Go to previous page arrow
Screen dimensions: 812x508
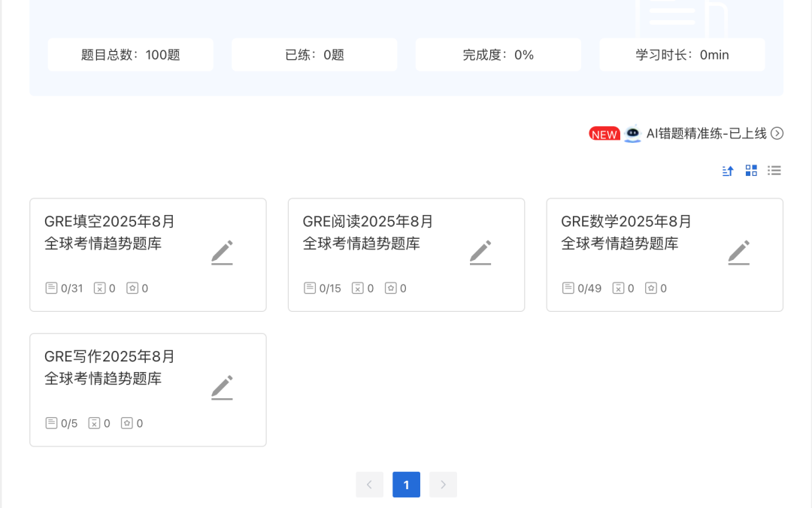370,485
